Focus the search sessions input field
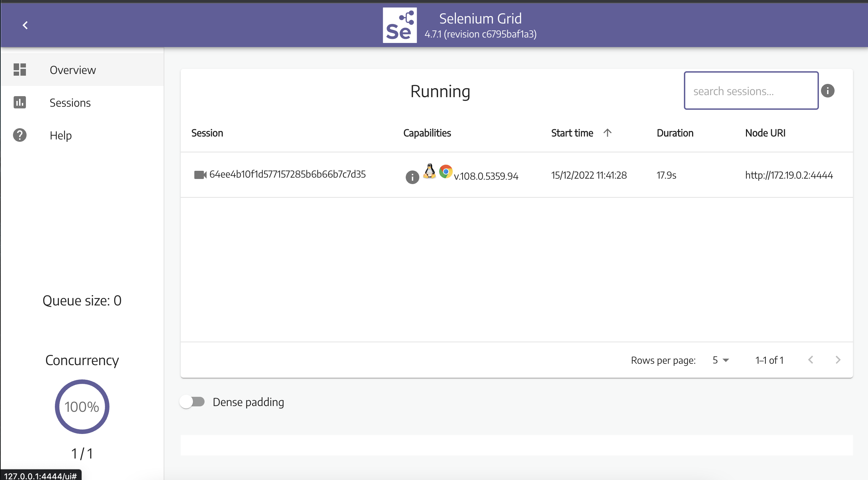The image size is (868, 480). click(x=751, y=91)
